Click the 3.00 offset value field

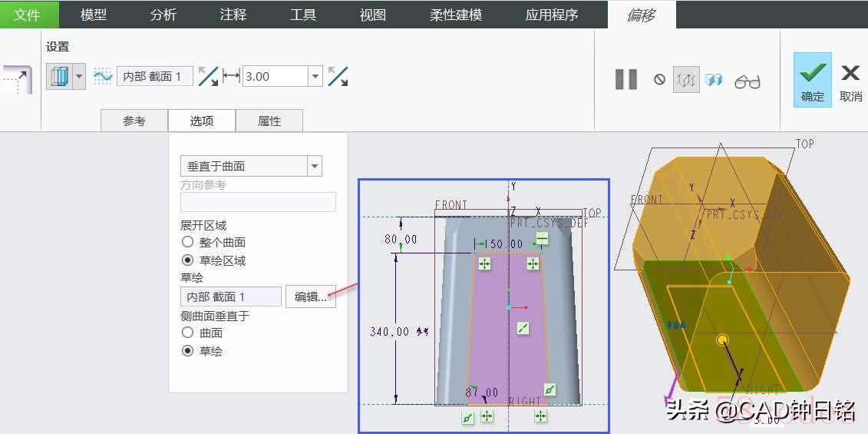point(275,76)
